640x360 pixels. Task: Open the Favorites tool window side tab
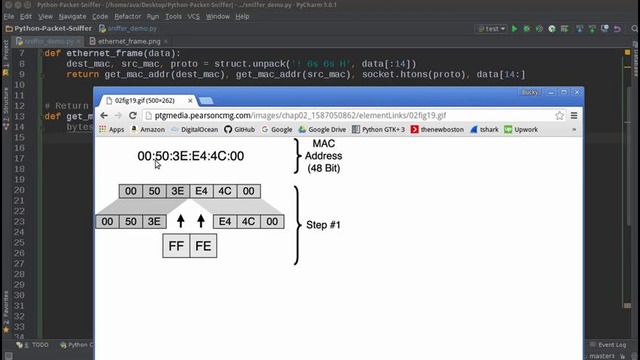pos(6,311)
